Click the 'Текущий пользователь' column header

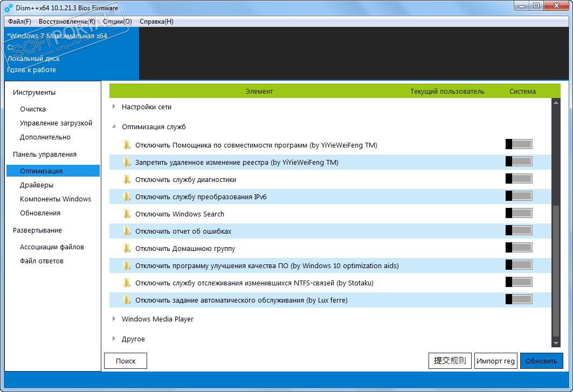447,91
